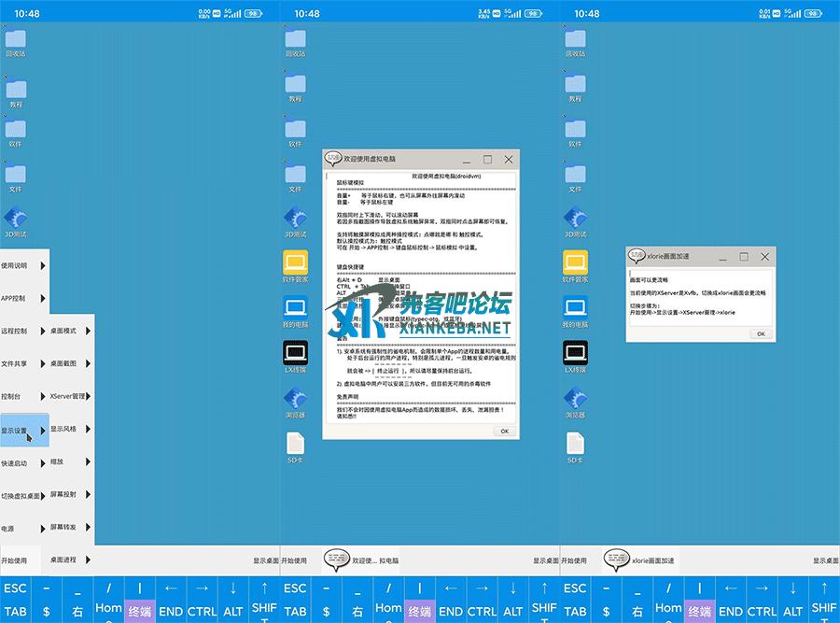Expand the 显示风格 submenu
Image resolution: width=840 pixels, height=623 pixels.
(71, 429)
